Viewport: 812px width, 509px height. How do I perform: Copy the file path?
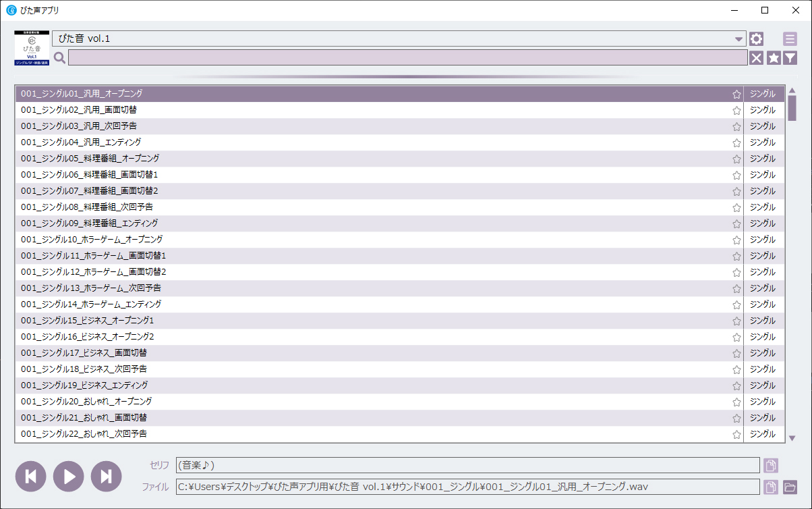pos(771,487)
